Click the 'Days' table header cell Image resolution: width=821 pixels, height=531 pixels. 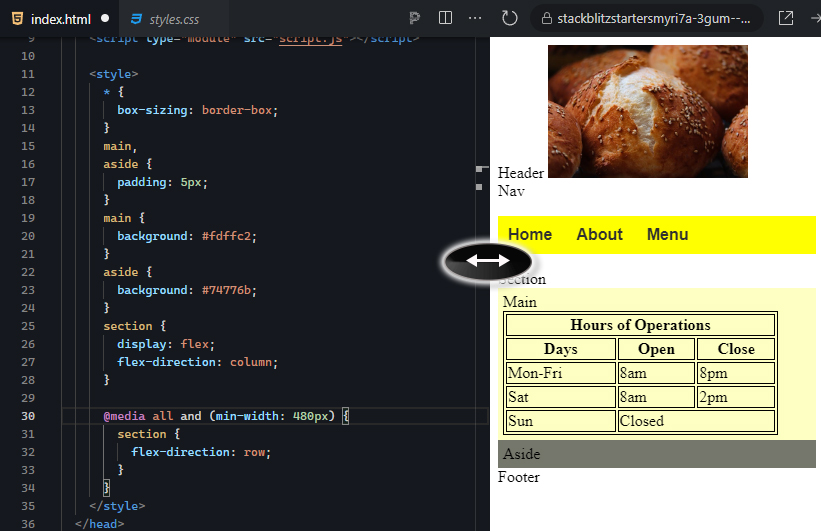click(561, 349)
